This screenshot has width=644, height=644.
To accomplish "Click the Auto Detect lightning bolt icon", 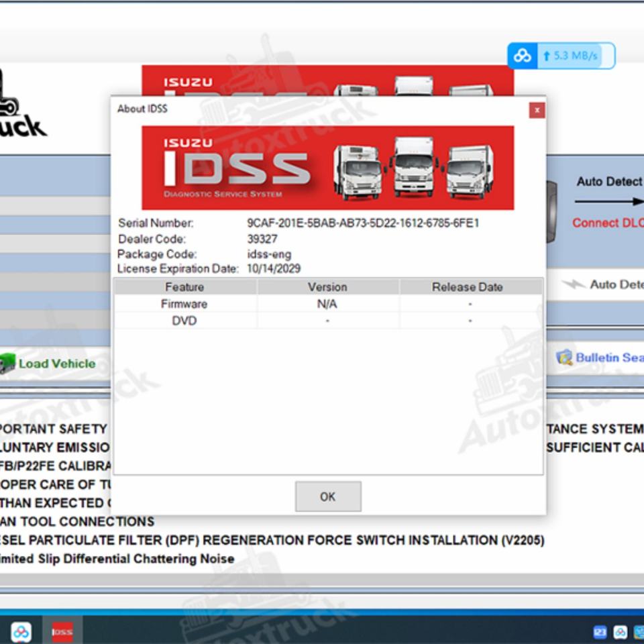I will point(574,284).
